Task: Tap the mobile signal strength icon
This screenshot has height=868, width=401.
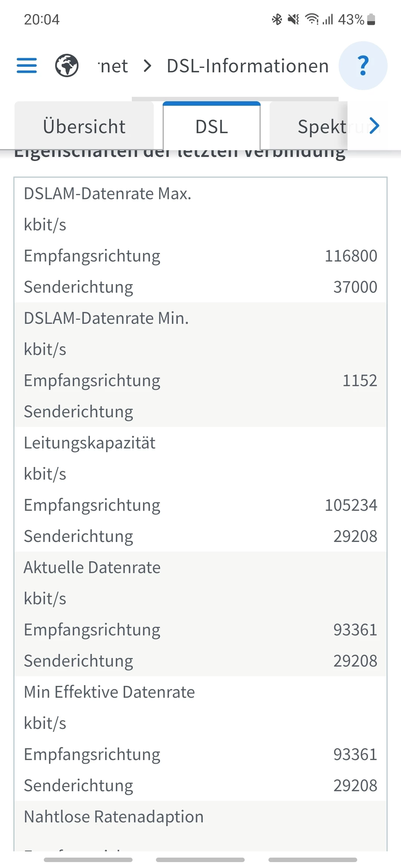Action: (x=328, y=19)
